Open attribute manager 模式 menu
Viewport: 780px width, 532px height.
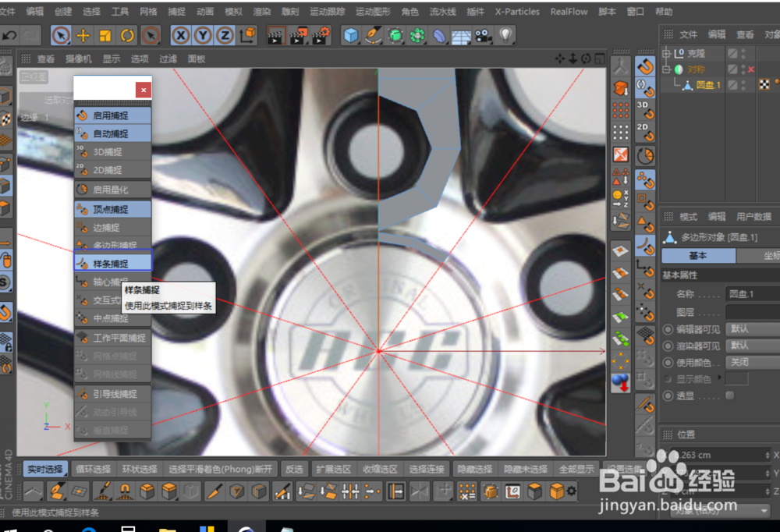[688, 217]
